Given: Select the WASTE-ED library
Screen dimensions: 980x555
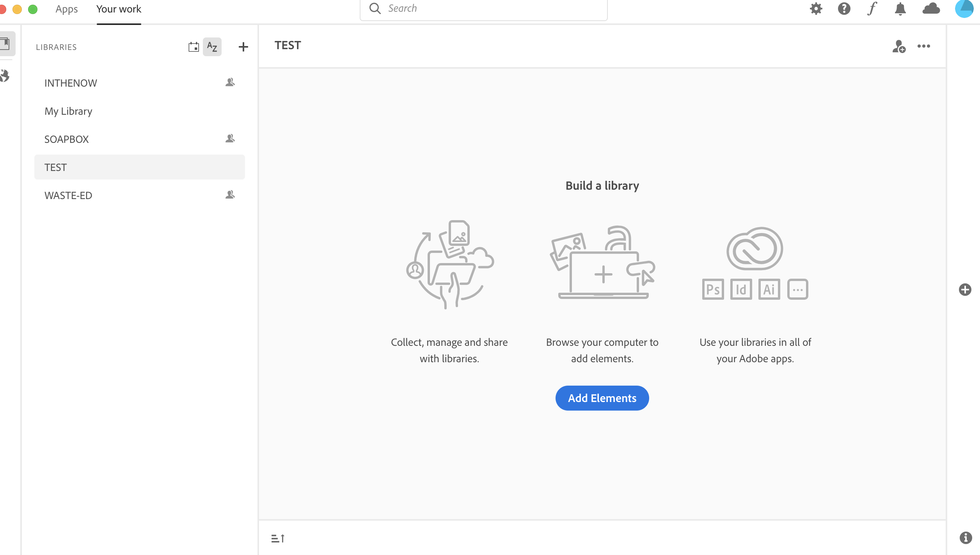Looking at the screenshot, I should (x=68, y=195).
